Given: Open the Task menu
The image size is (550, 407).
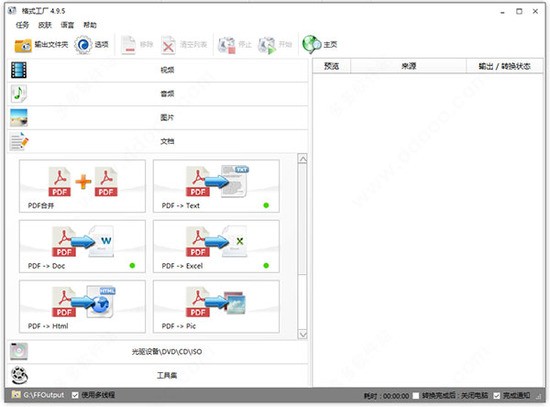Looking at the screenshot, I should click(22, 25).
